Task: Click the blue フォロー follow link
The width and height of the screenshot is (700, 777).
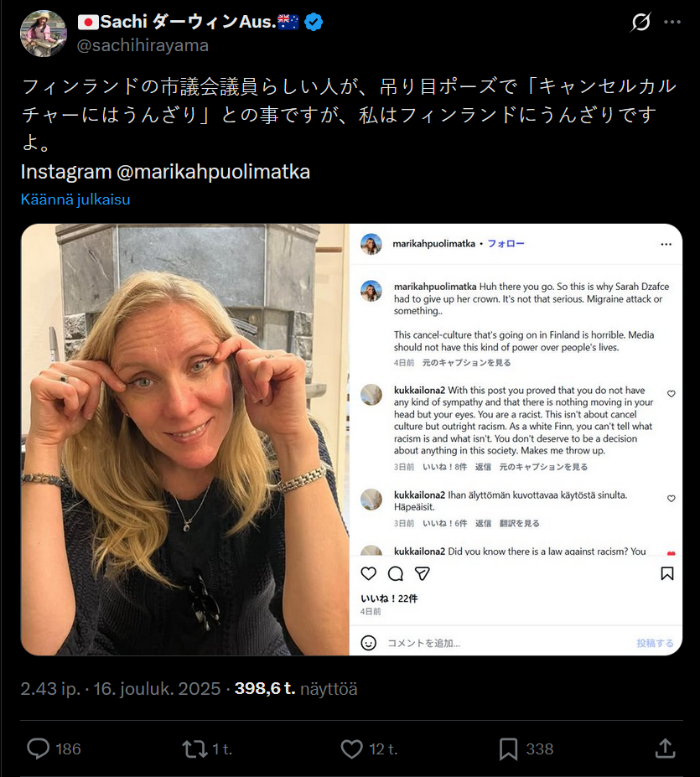Action: 506,243
